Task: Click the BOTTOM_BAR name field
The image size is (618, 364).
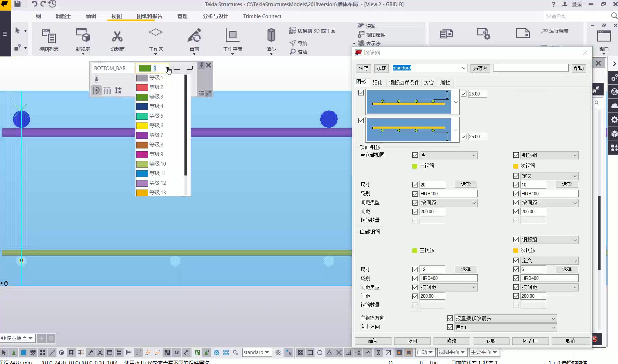Action: pyautogui.click(x=113, y=68)
